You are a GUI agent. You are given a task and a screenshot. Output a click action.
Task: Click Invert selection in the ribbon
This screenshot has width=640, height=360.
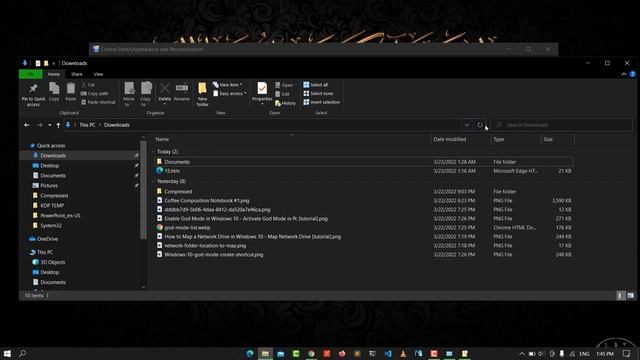click(321, 102)
